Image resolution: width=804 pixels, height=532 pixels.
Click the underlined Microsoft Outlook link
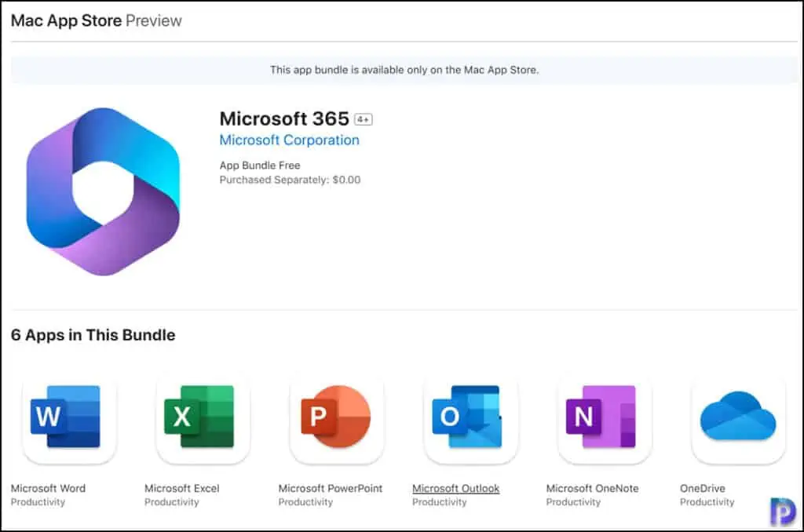456,488
